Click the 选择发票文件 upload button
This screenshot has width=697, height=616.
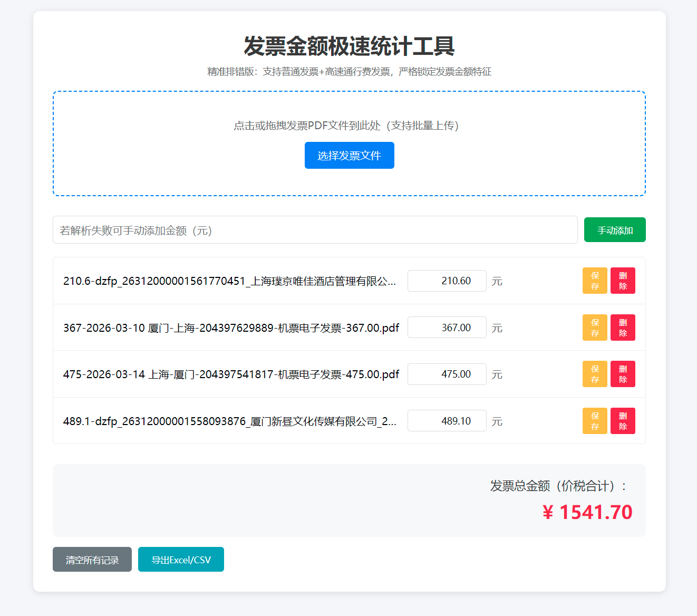tap(349, 155)
